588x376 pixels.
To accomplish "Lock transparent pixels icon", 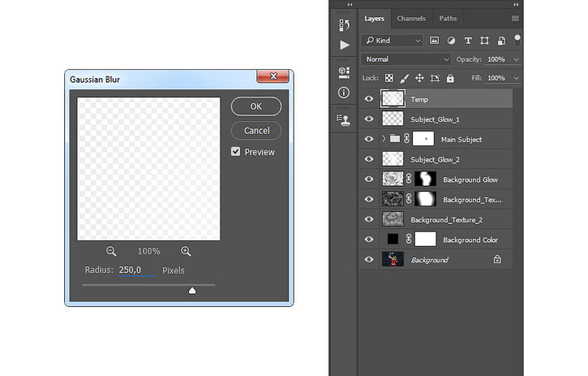I will (389, 78).
